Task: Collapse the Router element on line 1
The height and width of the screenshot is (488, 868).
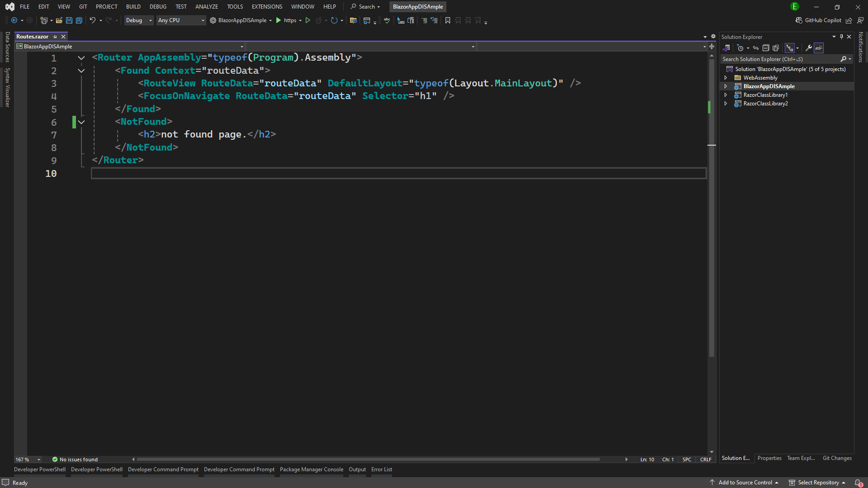Action: pyautogui.click(x=81, y=58)
